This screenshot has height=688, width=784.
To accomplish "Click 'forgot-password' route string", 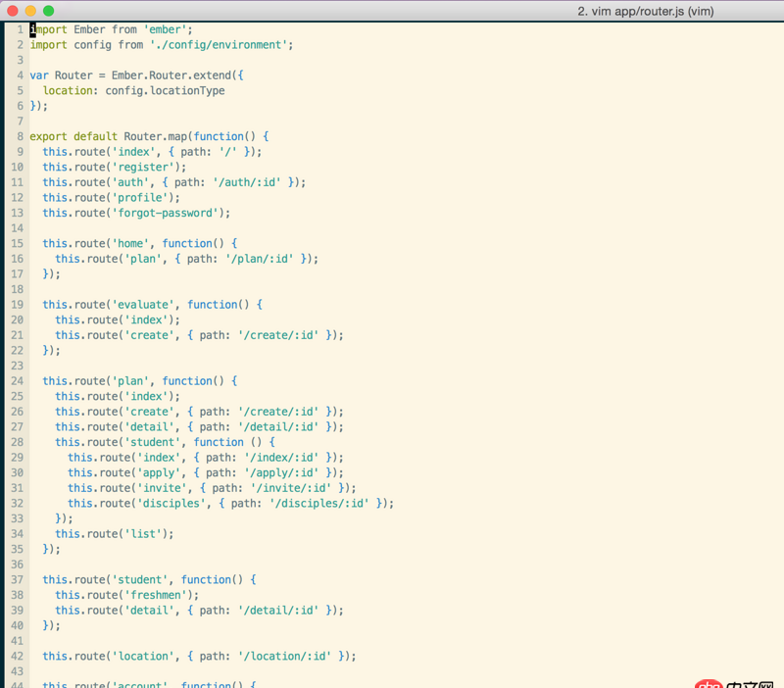I will (165, 213).
